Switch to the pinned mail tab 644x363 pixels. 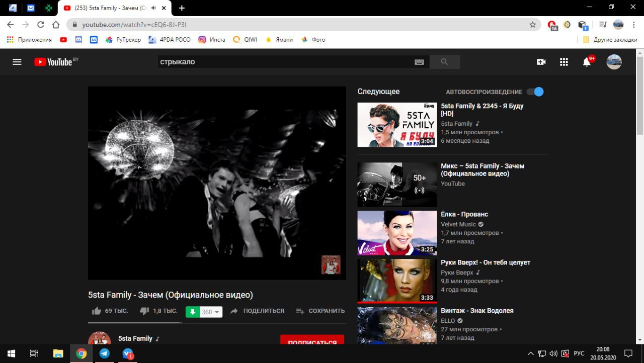(x=31, y=8)
